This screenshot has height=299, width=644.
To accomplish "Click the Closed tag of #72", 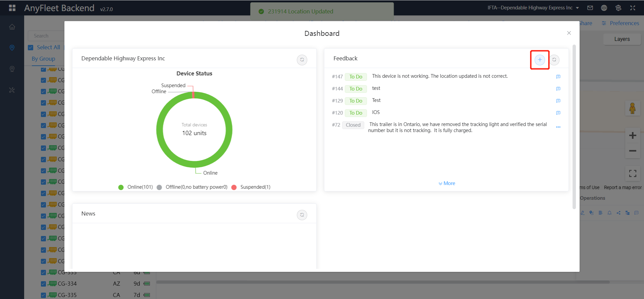I will 353,125.
